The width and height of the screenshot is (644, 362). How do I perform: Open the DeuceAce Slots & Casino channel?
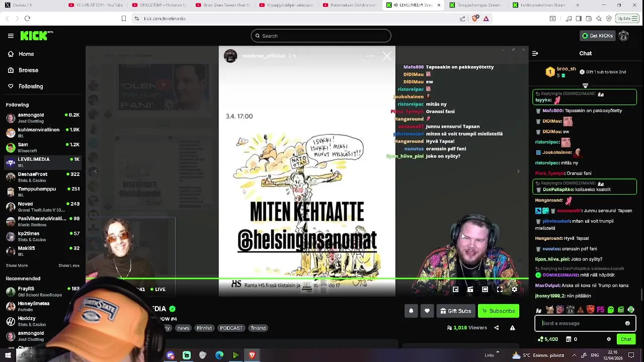point(42,177)
